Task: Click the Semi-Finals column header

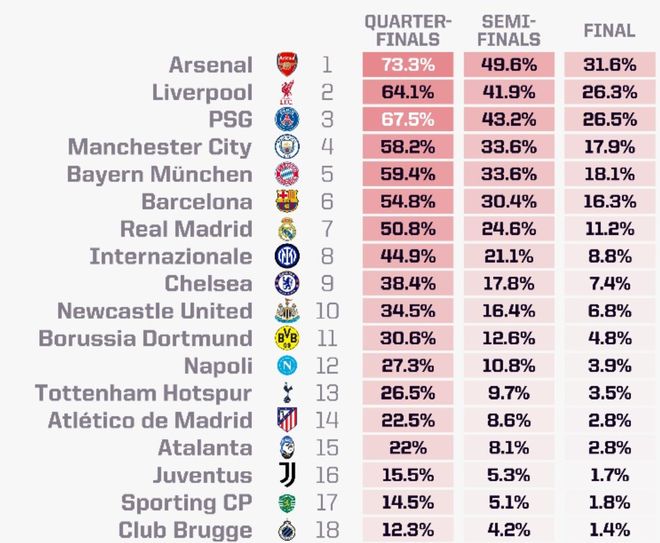Action: pyautogui.click(x=508, y=31)
